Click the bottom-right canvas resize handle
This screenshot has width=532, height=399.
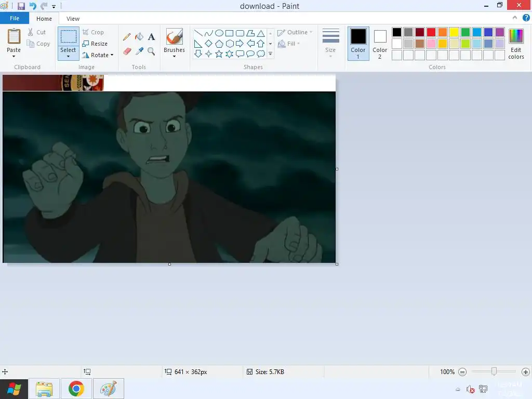[x=337, y=264]
